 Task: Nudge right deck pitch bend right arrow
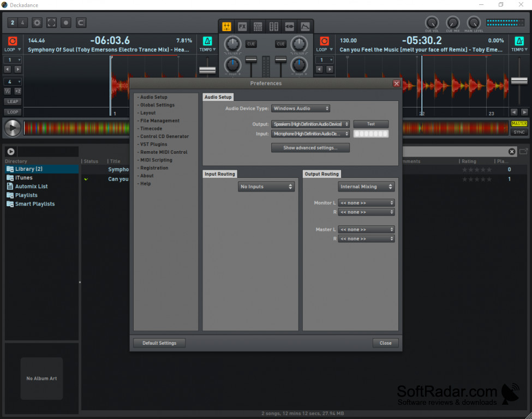click(524, 112)
